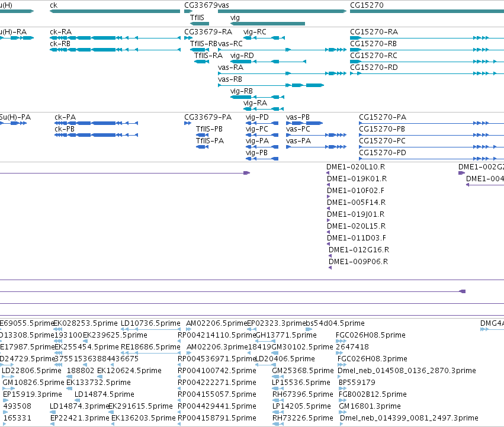The width and height of the screenshot is (504, 427).
Task: Click feature label 'DME1-010F02.F'
Action: pos(355,191)
